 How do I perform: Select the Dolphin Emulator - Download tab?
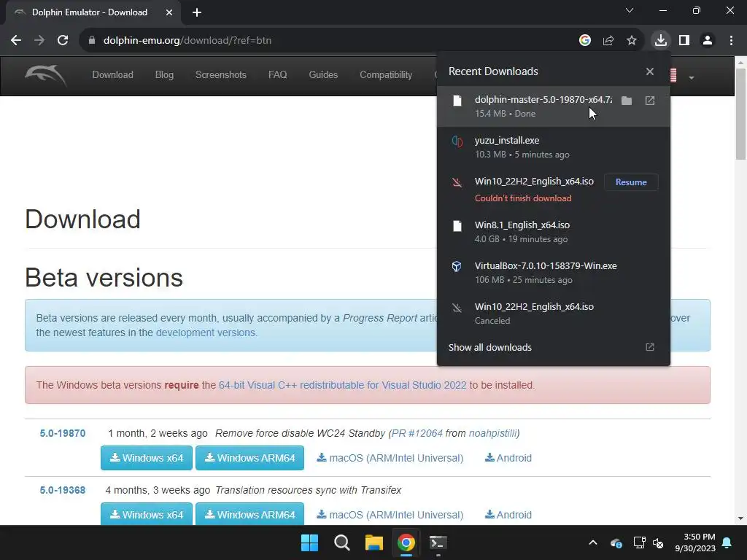(x=93, y=12)
